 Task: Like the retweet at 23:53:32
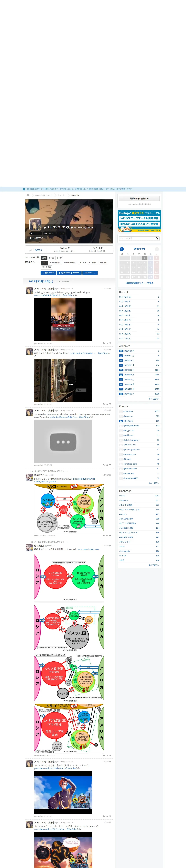coord(110,755)
